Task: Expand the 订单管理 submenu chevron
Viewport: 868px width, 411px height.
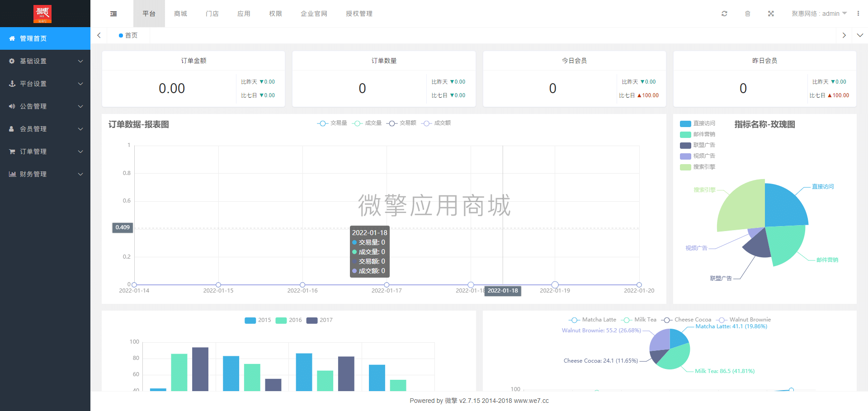Action: (x=80, y=151)
